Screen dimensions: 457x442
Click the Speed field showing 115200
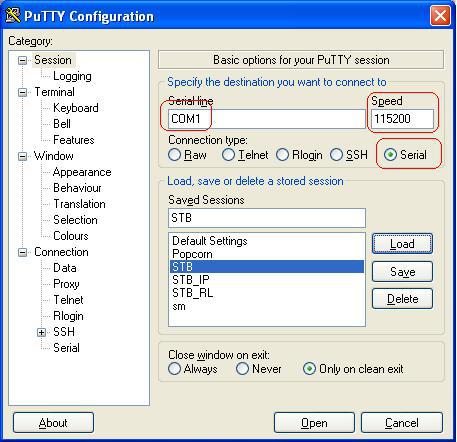pyautogui.click(x=402, y=119)
